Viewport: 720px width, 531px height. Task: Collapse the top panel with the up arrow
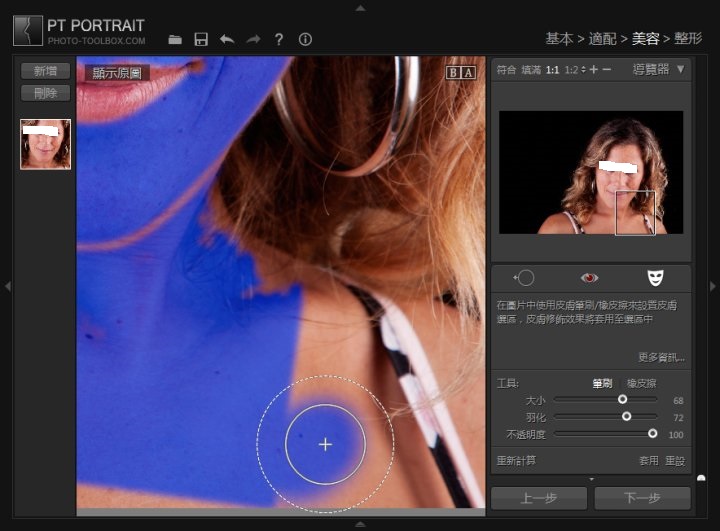click(360, 8)
